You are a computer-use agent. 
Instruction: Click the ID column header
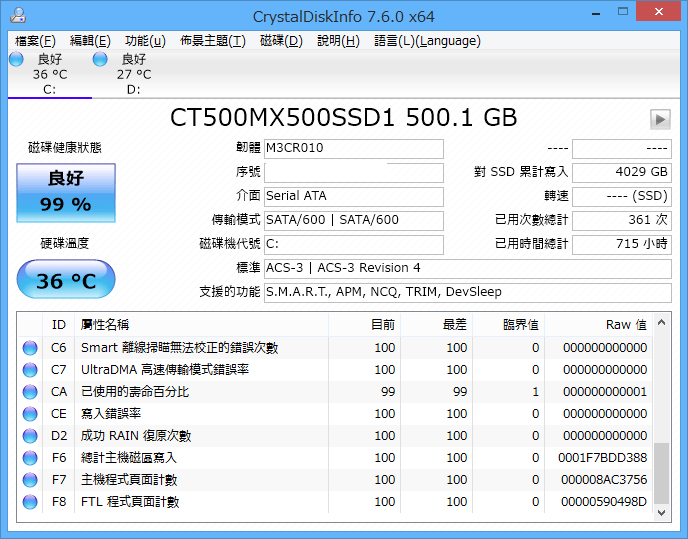[58, 325]
